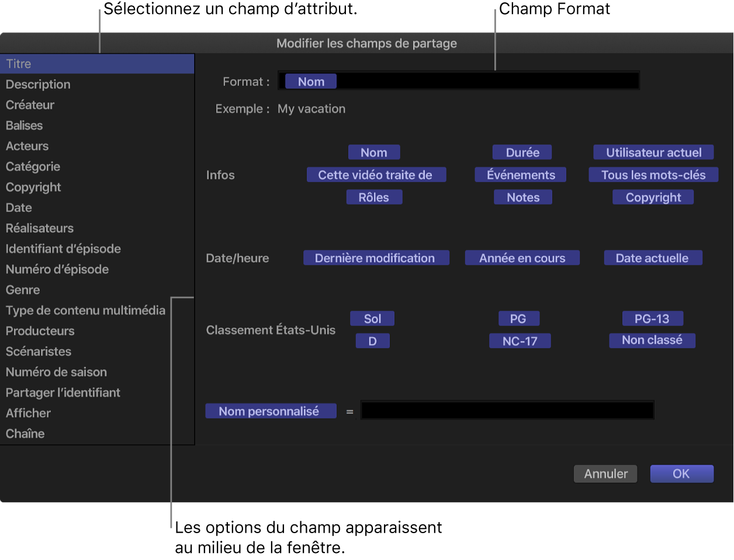Pick the Rôles info token
Viewport: 734px width, 560px height.
click(373, 198)
